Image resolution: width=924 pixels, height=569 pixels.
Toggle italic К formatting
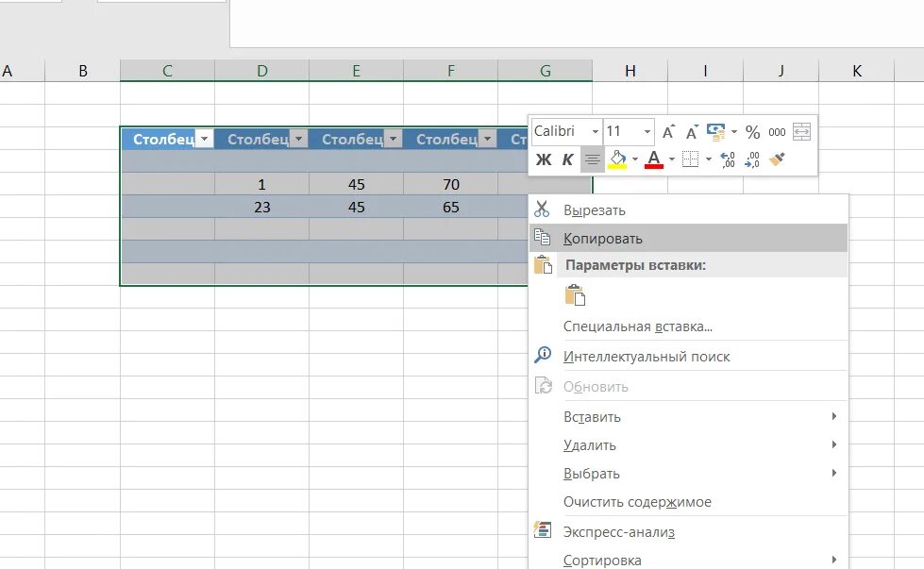click(x=567, y=159)
